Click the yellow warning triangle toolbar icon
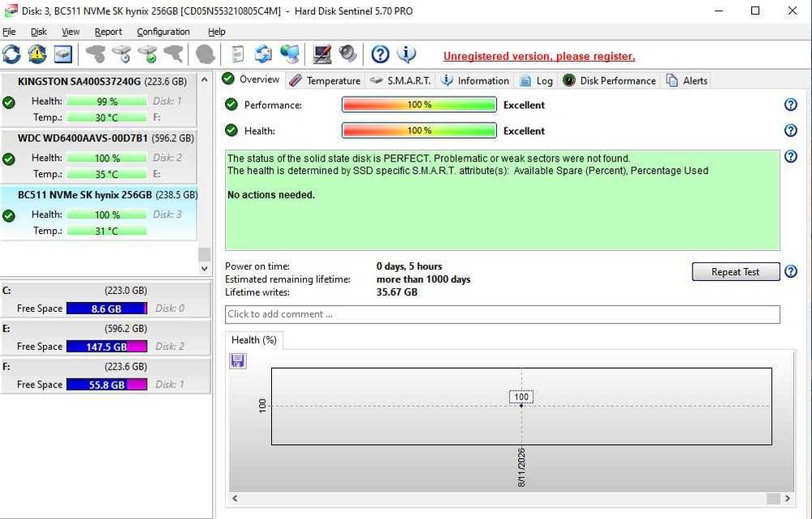This screenshot has width=812, height=519. (x=37, y=54)
